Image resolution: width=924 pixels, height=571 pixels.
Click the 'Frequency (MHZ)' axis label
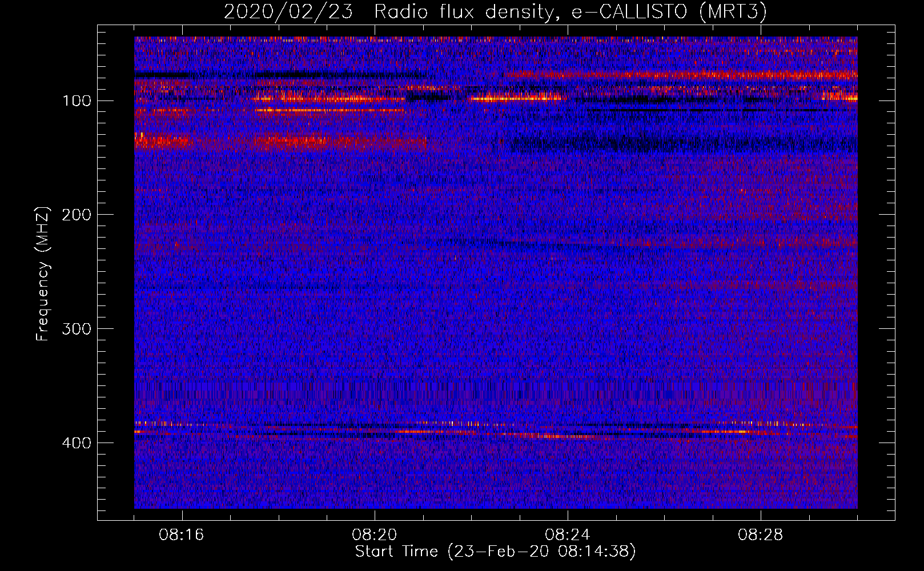point(43,274)
